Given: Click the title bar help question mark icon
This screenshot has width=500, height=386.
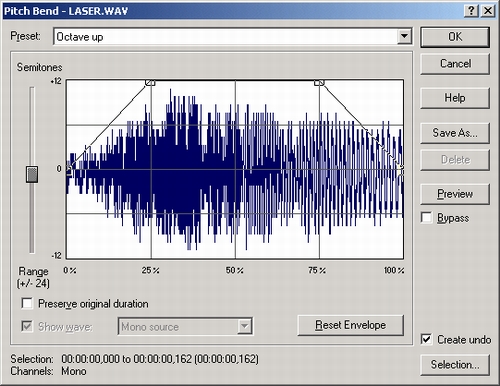Looking at the screenshot, I should point(471,11).
